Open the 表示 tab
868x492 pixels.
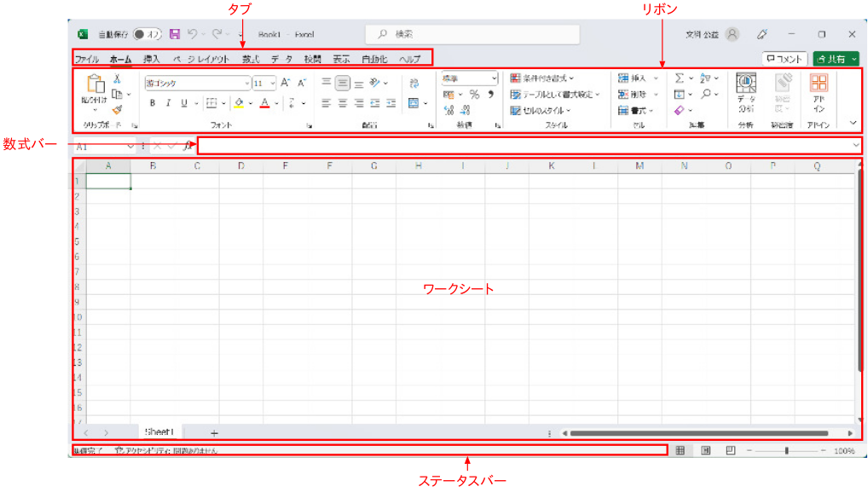point(341,59)
